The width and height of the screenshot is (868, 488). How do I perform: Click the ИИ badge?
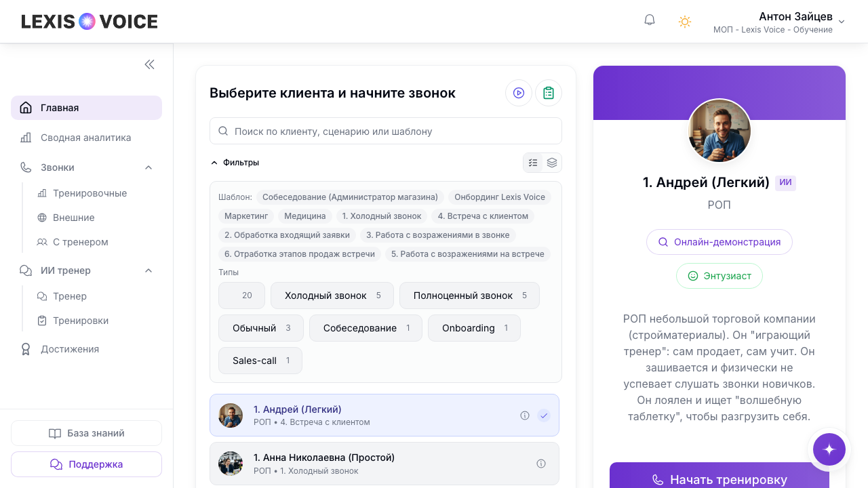click(x=785, y=183)
